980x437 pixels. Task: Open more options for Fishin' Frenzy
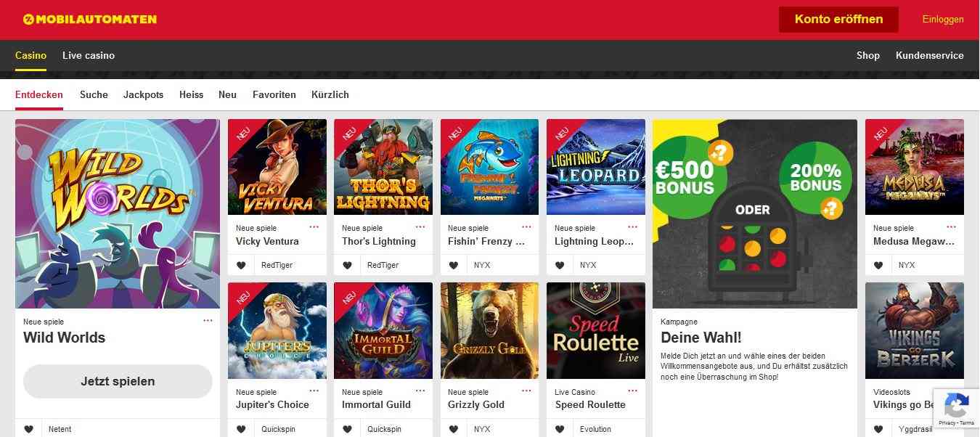tap(526, 227)
